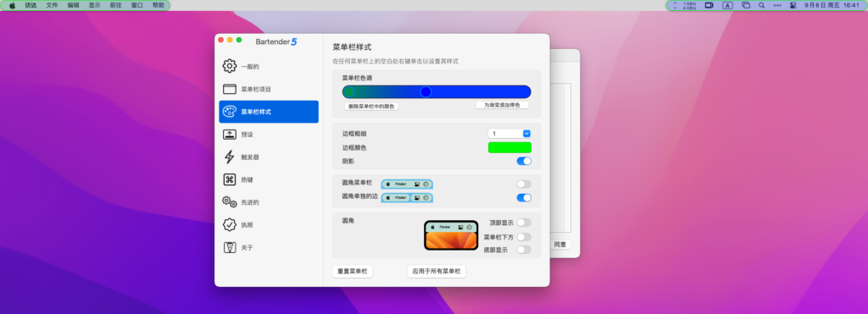Open the 显示 menu

pyautogui.click(x=95, y=5)
